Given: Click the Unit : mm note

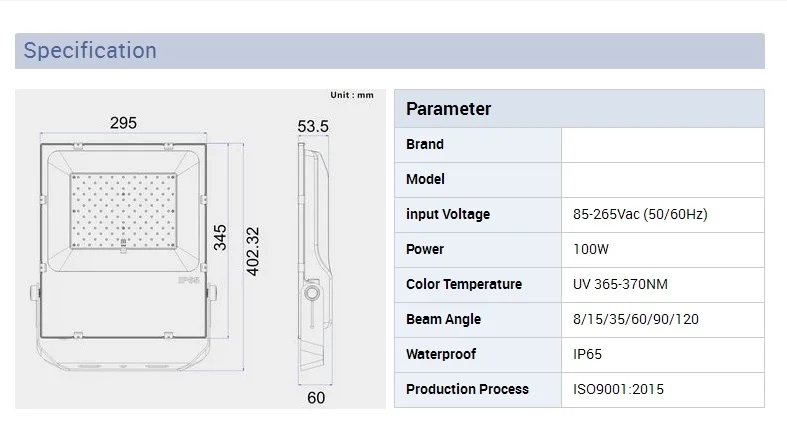Looking at the screenshot, I should coord(352,95).
